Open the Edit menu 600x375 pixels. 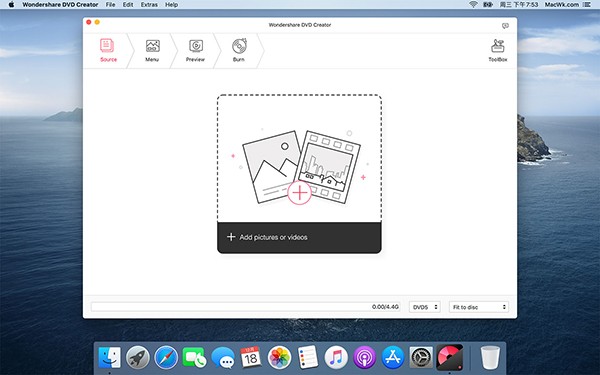[x=128, y=5]
